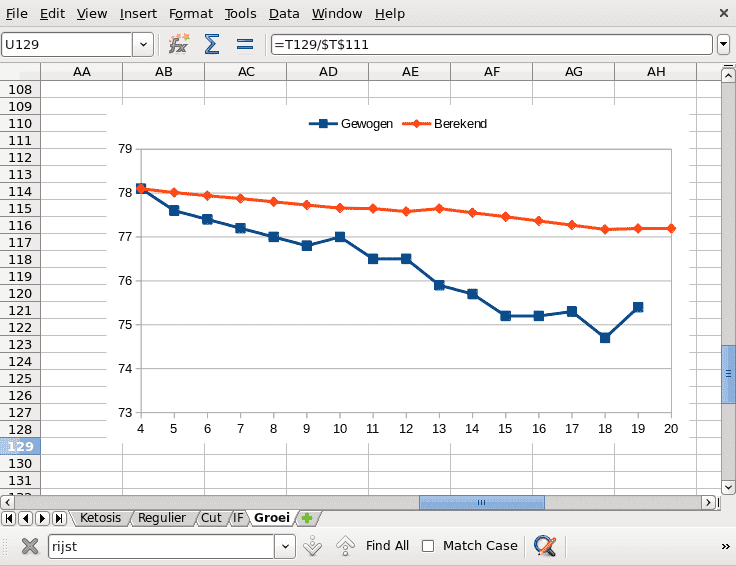This screenshot has height=566, width=736.
Task: Find next occurrence with down arrow
Action: tap(312, 546)
